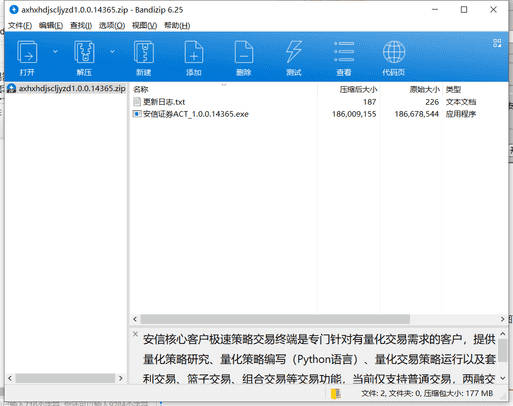Image resolution: width=513 pixels, height=406 pixels.
Task: Open the View (视图) menu
Action: (144, 26)
